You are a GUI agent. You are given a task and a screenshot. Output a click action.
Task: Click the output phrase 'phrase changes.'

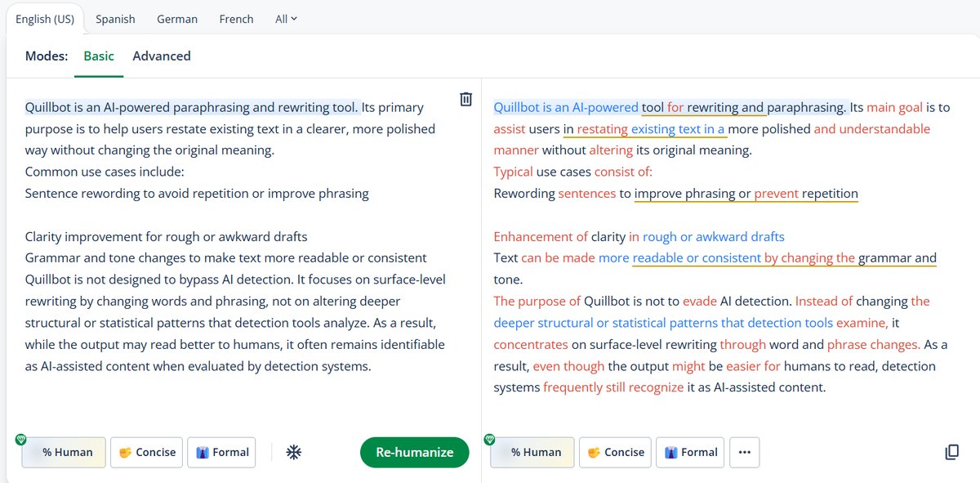pyautogui.click(x=874, y=345)
